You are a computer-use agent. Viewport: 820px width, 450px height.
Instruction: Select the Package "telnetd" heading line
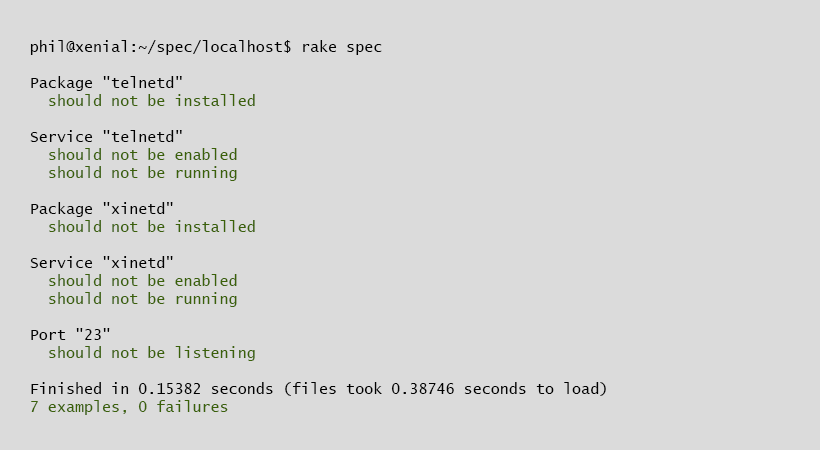[x=106, y=83]
